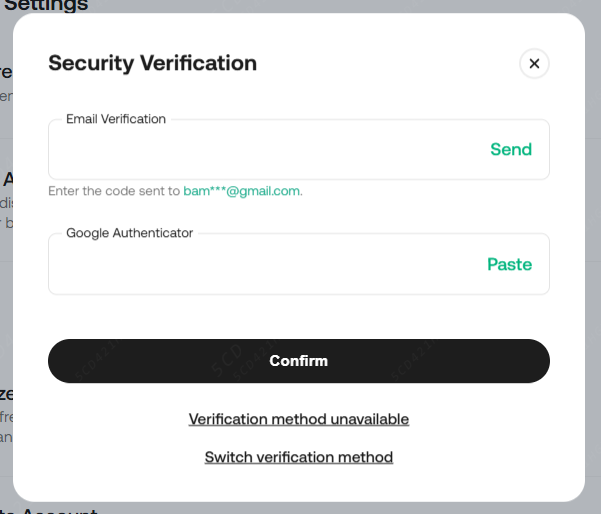Click the Google Authenticator field label
601x514 pixels.
[x=130, y=233]
